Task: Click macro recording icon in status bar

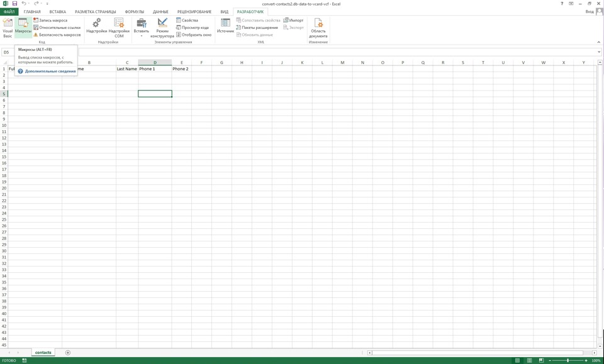Action: click(25, 360)
